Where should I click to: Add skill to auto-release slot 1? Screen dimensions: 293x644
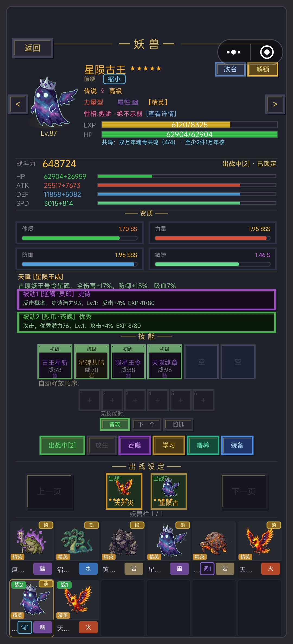[x=90, y=400]
